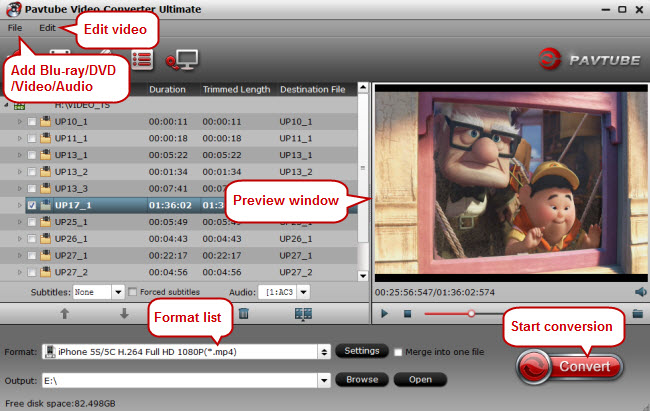
Task: Click the folder icon of UP10_1
Action: (45, 122)
